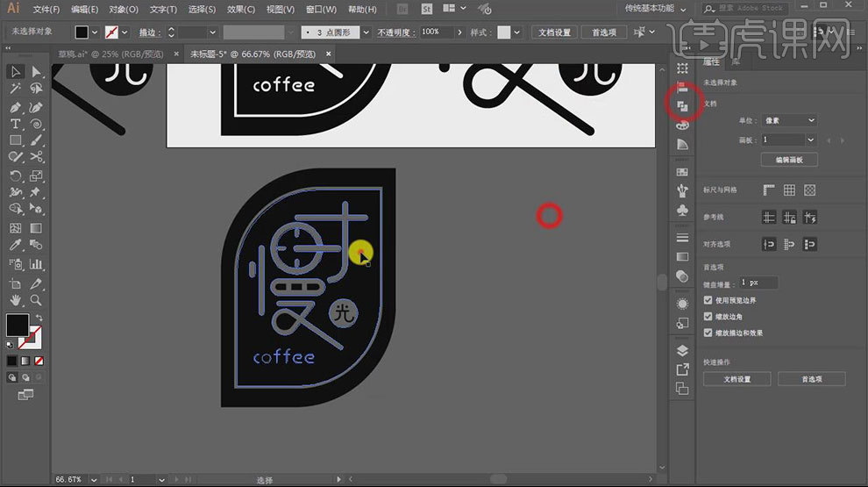Uncheck 使用预览边界 checkbox

708,300
